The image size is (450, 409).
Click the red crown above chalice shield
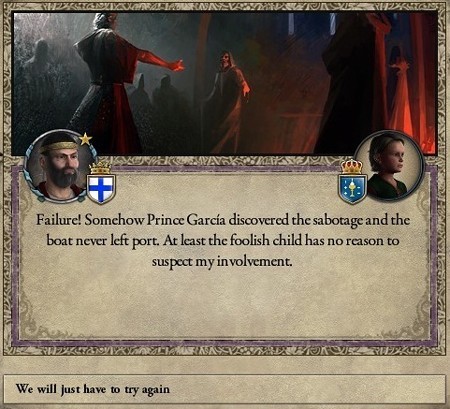(x=353, y=166)
